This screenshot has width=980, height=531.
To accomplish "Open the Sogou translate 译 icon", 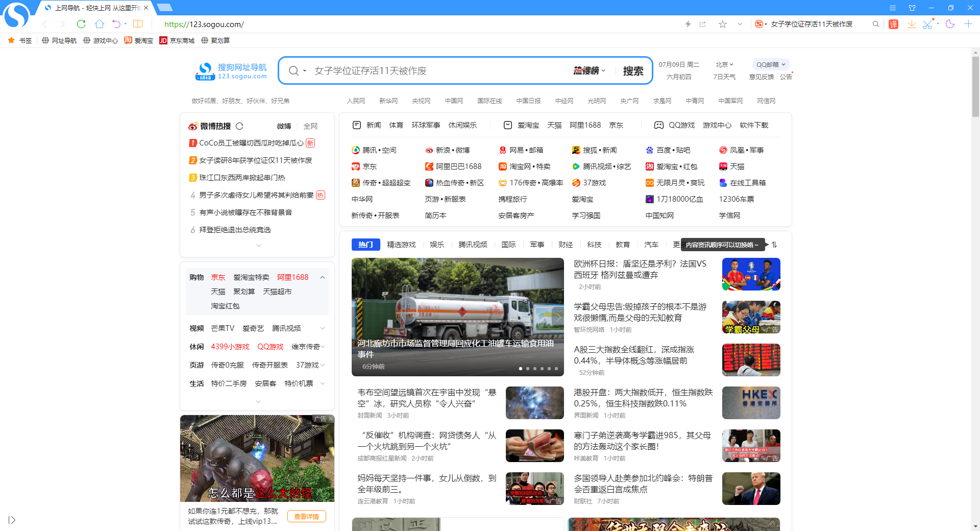I will click(x=893, y=24).
